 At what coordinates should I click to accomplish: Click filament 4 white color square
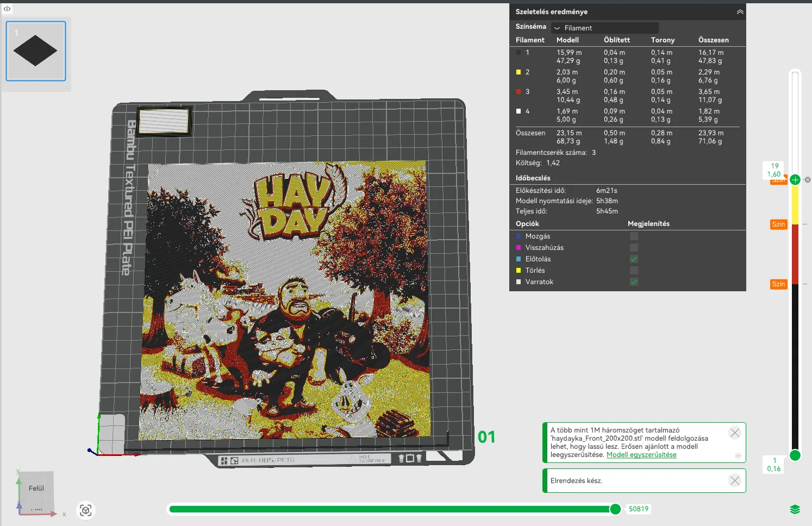519,111
